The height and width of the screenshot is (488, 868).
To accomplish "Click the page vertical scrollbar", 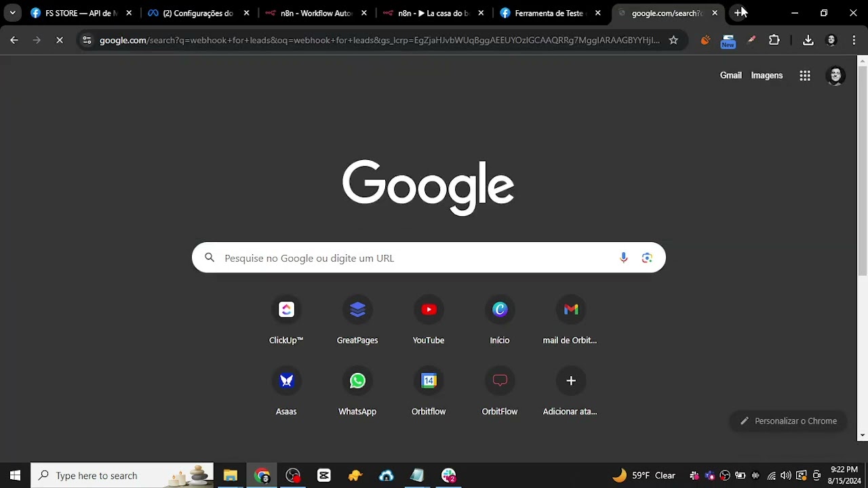I will [863, 169].
